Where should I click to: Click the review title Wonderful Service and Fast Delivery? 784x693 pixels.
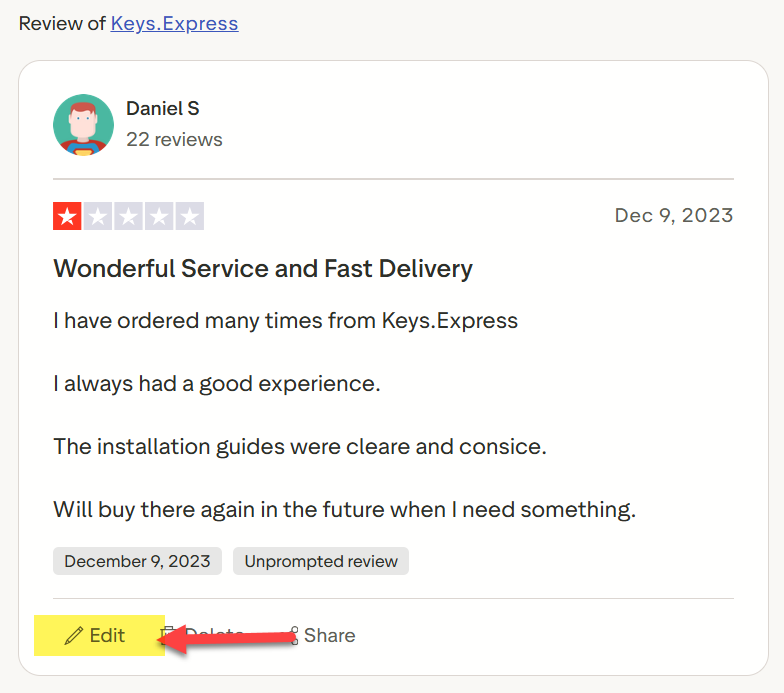(263, 268)
